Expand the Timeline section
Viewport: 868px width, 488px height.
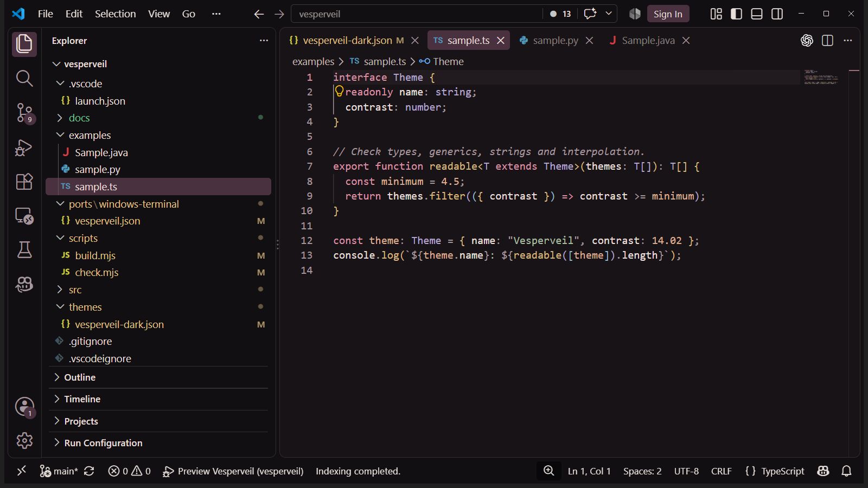158,399
